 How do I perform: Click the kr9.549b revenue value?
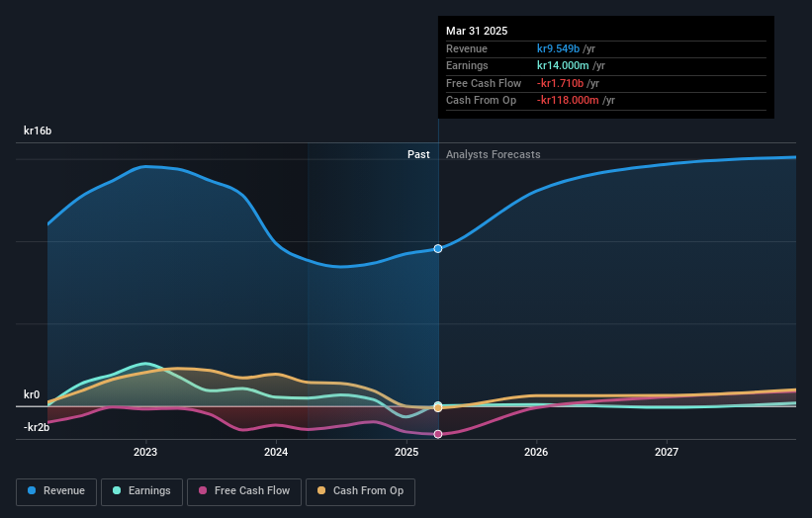pos(558,48)
